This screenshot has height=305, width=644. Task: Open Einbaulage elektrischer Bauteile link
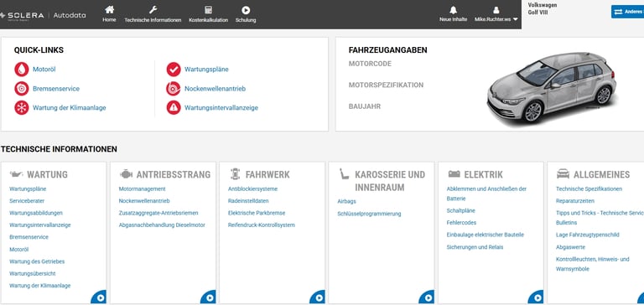tap(485, 235)
